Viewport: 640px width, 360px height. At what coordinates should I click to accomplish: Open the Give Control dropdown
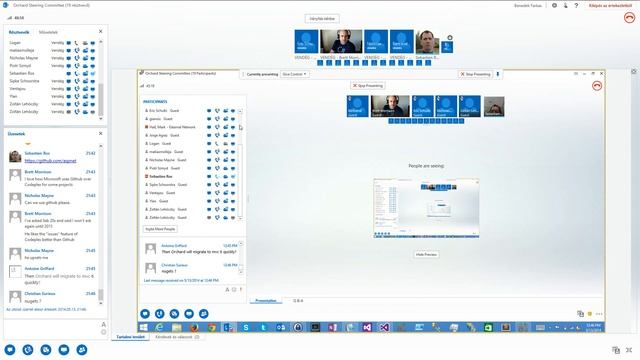pyautogui.click(x=294, y=74)
